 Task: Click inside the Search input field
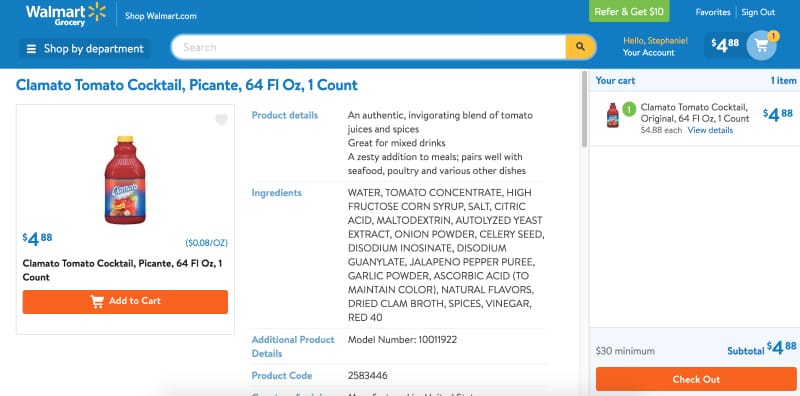point(368,47)
